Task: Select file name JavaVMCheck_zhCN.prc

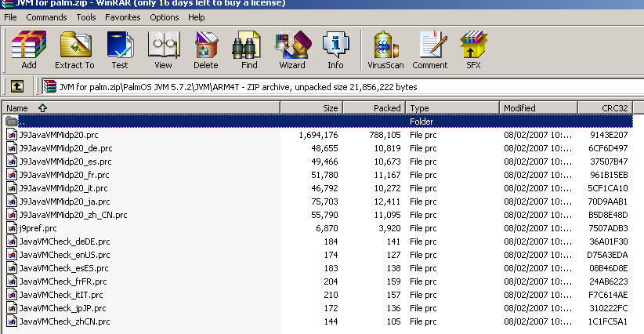Action: [64, 321]
